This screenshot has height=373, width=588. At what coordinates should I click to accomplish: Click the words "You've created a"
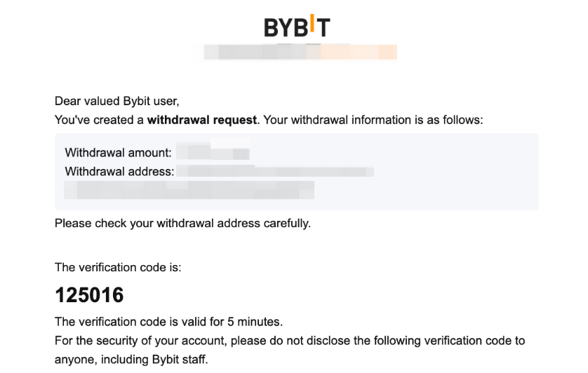tap(99, 120)
